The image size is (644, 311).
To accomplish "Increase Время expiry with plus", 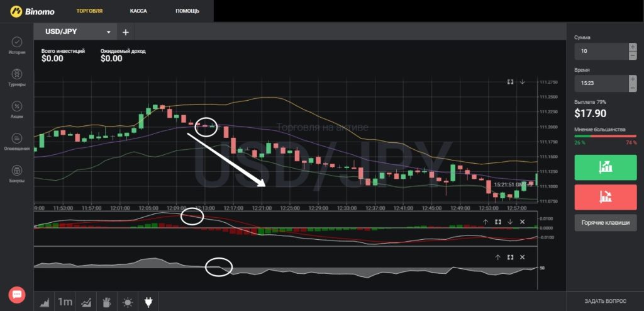I will (x=633, y=79).
